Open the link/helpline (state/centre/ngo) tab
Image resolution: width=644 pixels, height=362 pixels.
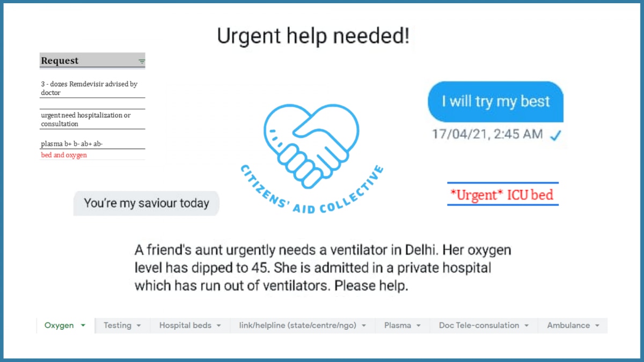(303, 326)
